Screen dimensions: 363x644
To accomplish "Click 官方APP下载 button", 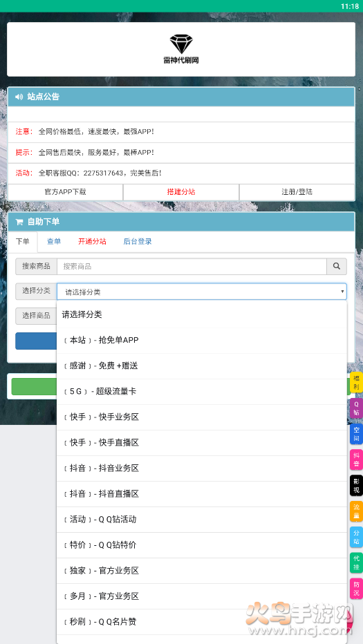I will pyautogui.click(x=66, y=192).
